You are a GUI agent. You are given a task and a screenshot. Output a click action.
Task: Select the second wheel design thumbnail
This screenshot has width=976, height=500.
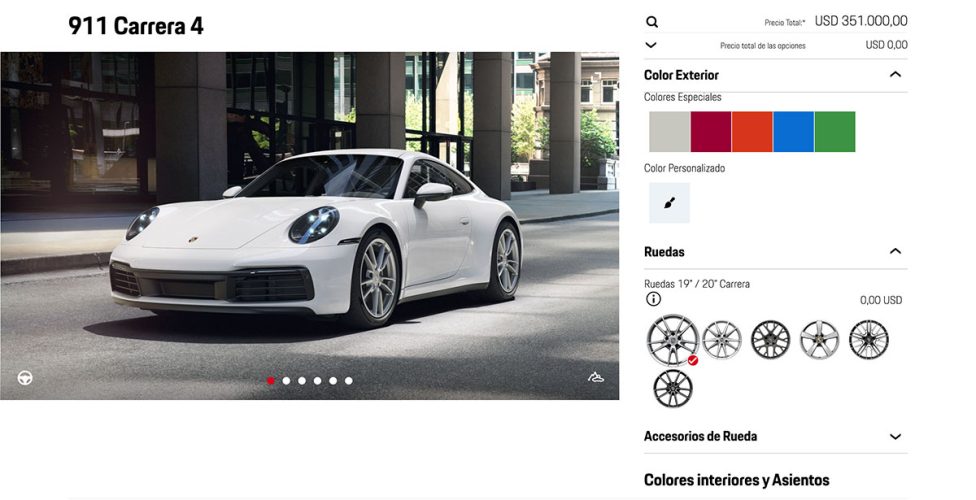tap(721, 340)
